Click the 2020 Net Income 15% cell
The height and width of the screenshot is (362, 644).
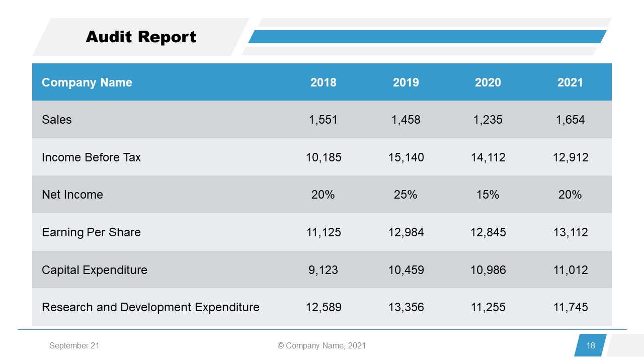coord(488,195)
